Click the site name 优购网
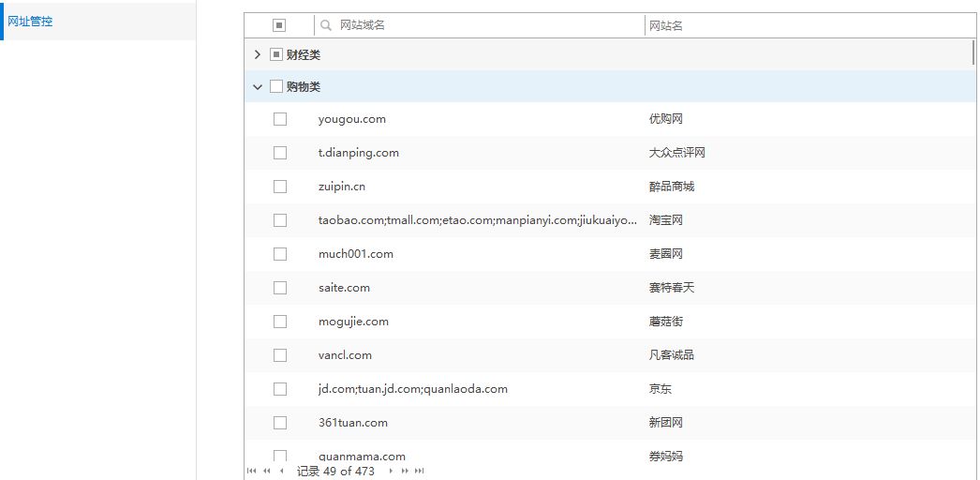 665,119
